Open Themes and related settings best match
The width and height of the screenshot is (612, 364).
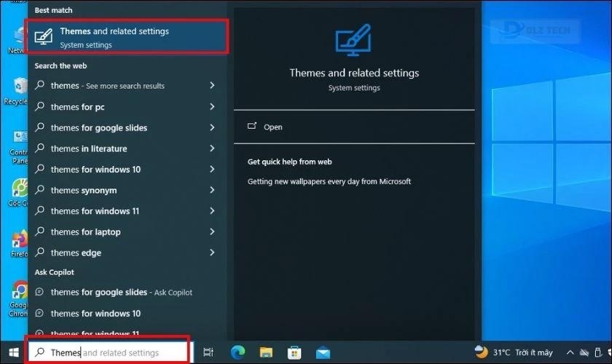coord(127,36)
